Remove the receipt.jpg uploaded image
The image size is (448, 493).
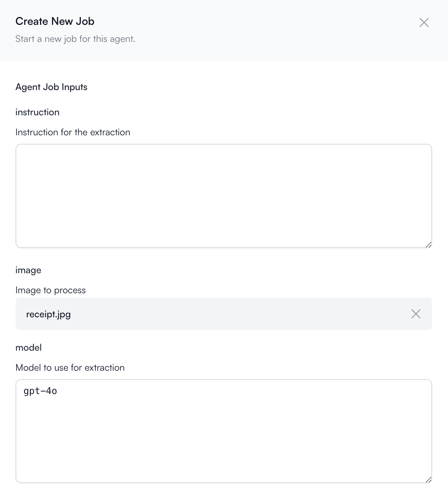click(x=416, y=314)
